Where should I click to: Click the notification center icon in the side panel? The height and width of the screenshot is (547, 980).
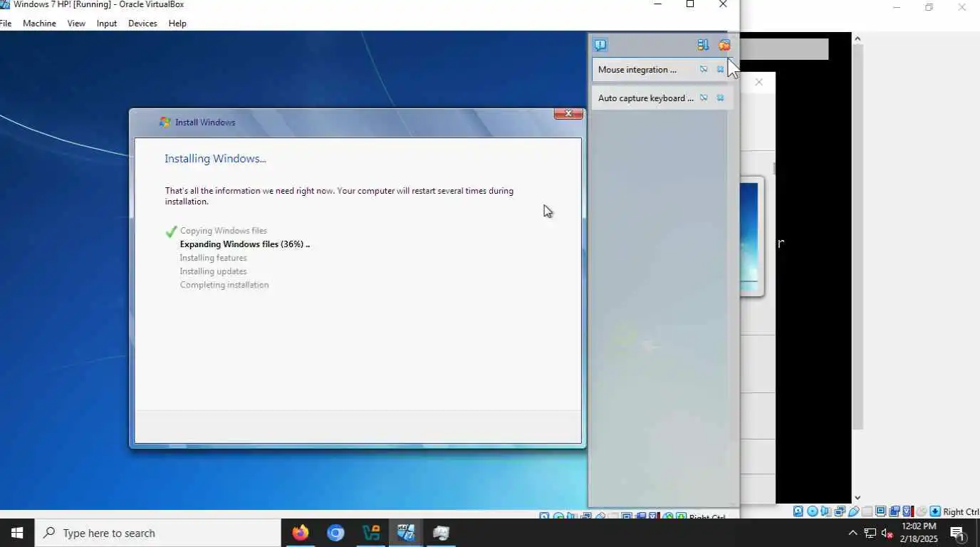tap(600, 45)
